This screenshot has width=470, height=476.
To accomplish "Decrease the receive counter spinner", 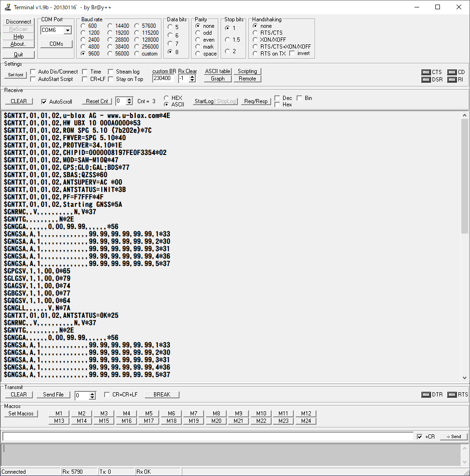I will [130, 103].
